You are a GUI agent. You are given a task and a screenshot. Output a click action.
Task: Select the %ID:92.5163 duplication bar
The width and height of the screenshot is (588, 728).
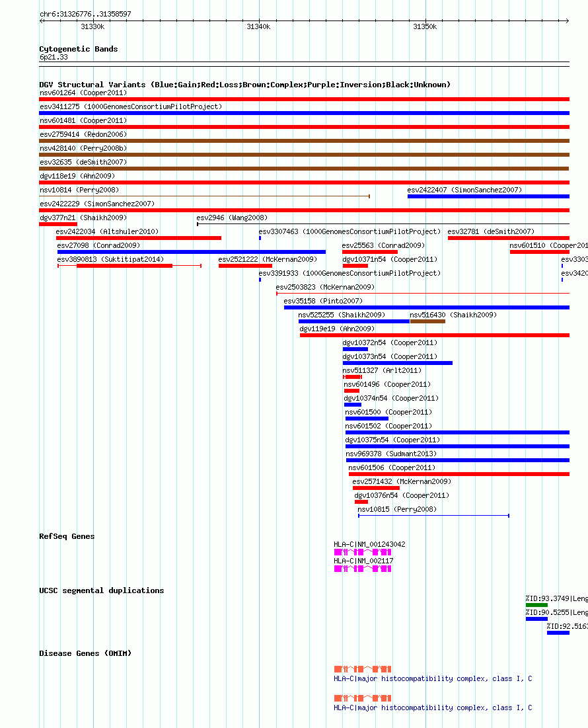pos(558,633)
